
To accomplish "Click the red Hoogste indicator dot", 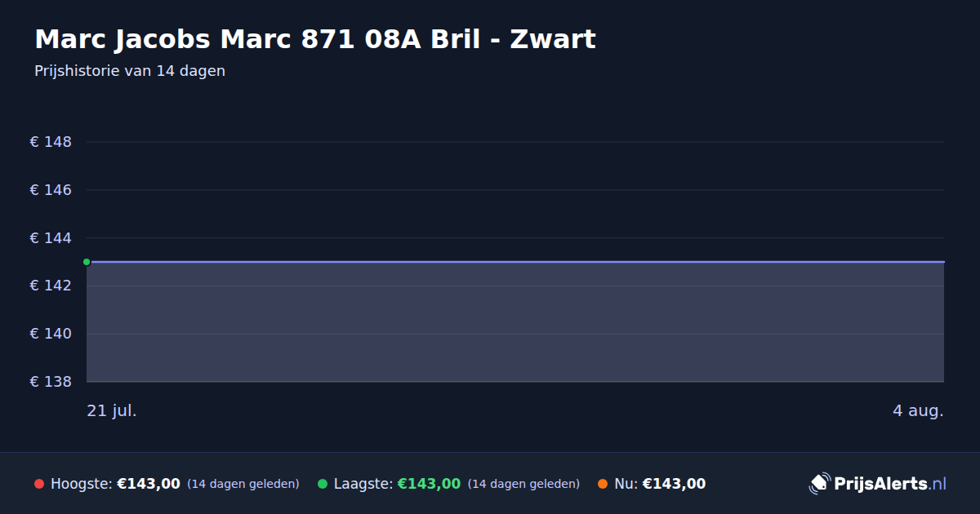I will 39,484.
